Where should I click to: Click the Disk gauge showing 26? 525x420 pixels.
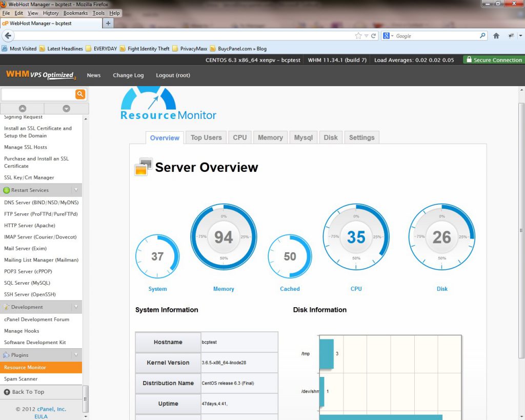(x=442, y=237)
